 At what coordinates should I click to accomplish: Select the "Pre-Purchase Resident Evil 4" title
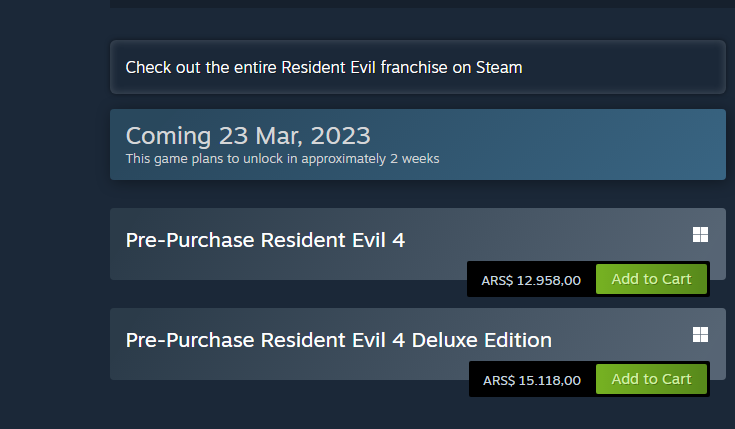[265, 240]
